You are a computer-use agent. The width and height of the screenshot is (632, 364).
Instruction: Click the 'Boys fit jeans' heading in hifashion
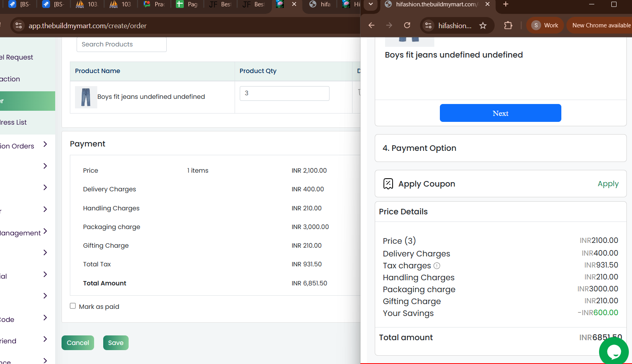[x=454, y=55]
